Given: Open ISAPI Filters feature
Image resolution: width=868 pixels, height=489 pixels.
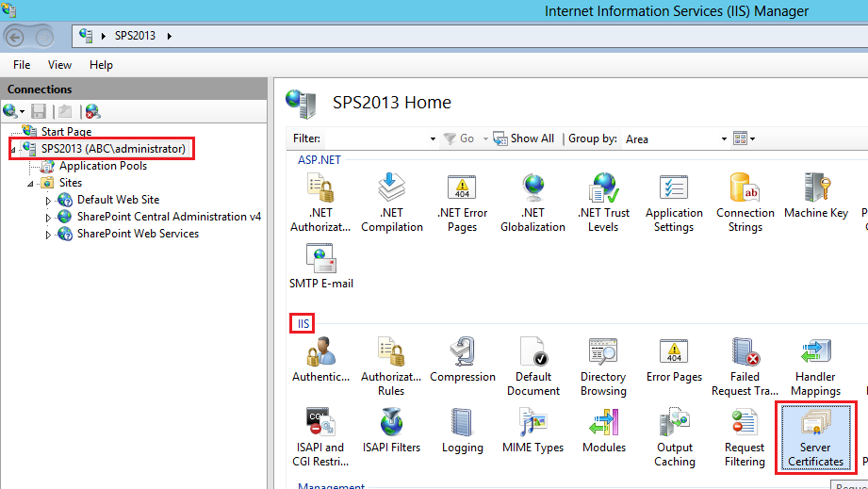Looking at the screenshot, I should (391, 431).
